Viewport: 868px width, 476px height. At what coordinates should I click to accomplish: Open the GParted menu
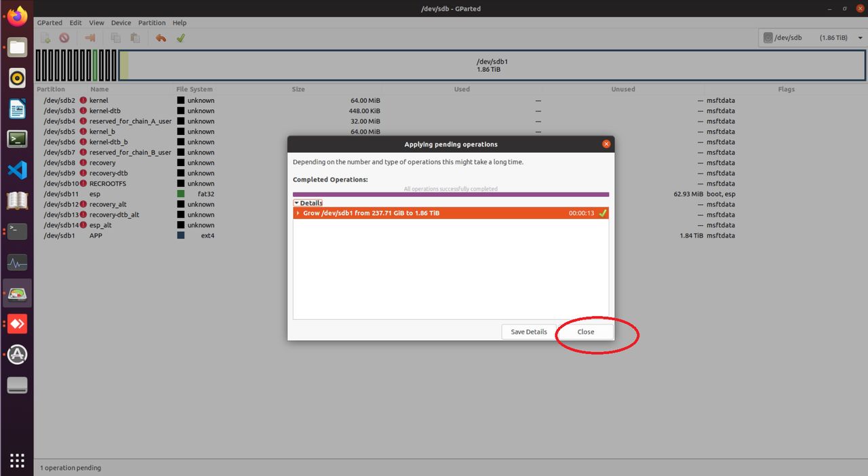pos(50,22)
